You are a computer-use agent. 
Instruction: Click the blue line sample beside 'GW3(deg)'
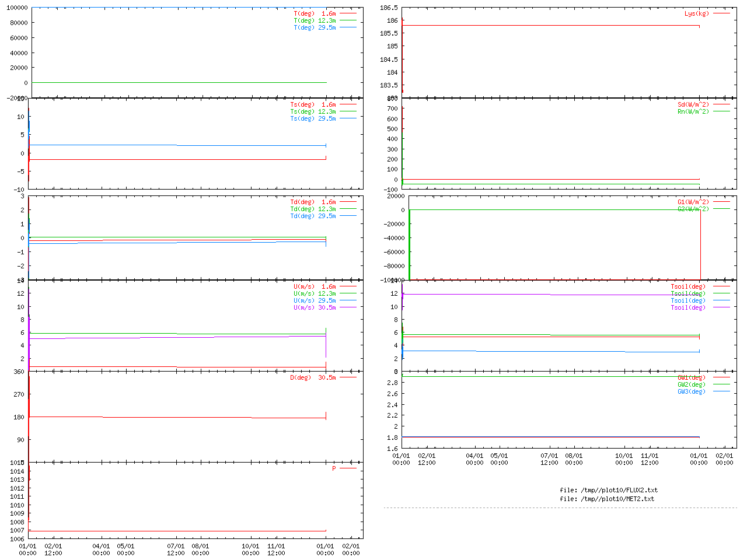pos(721,391)
